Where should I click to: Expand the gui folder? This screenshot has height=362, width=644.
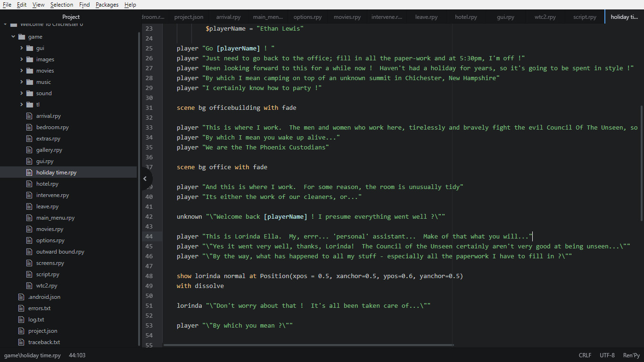[21, 48]
